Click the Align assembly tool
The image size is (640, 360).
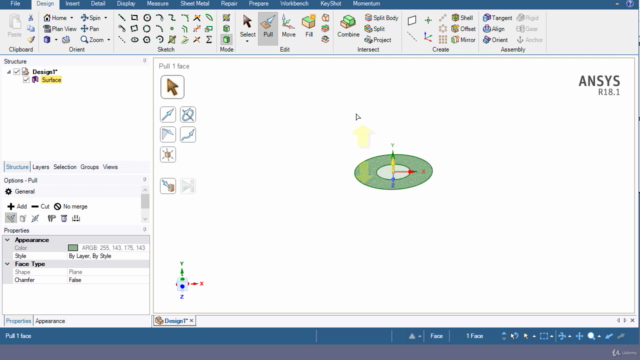tap(494, 29)
